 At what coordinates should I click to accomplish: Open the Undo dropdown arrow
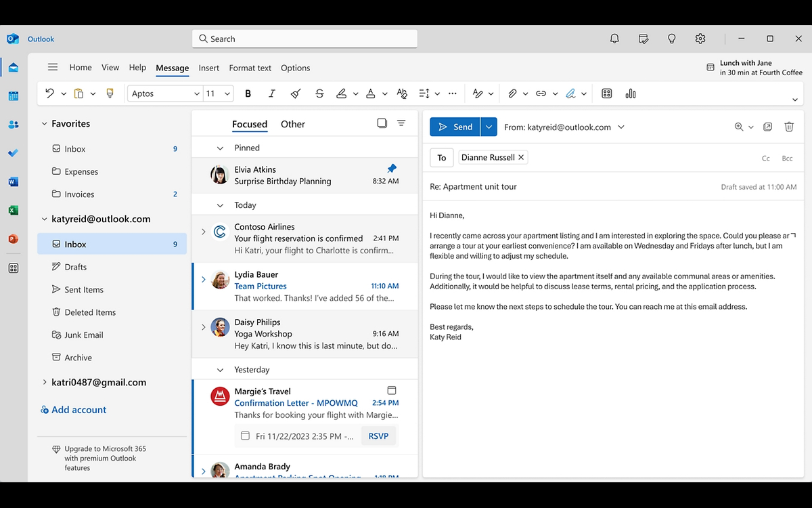[x=64, y=94]
